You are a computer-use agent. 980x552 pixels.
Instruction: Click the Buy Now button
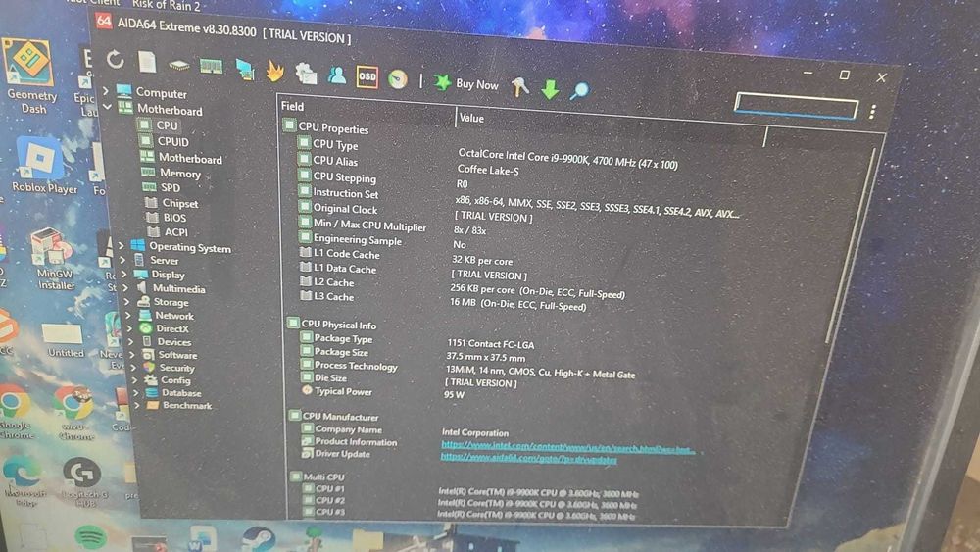pyautogui.click(x=466, y=83)
